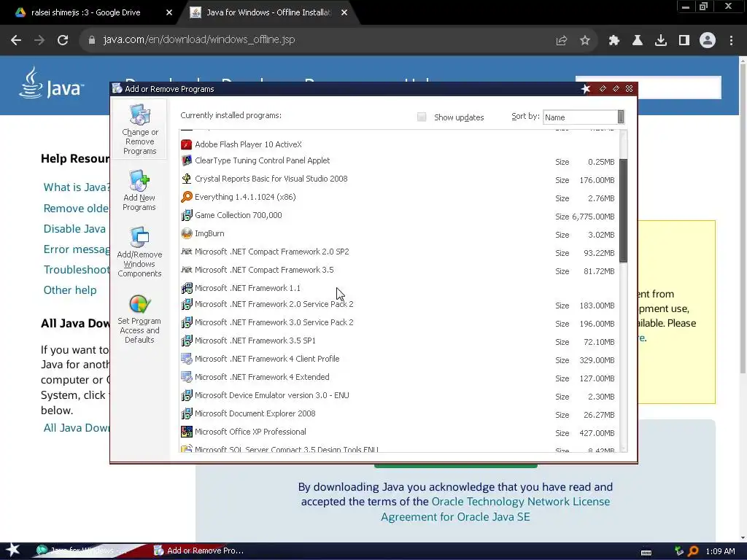This screenshot has width=747, height=560.
Task: Select Change or Remove Programs sidebar icon
Action: coord(139,114)
